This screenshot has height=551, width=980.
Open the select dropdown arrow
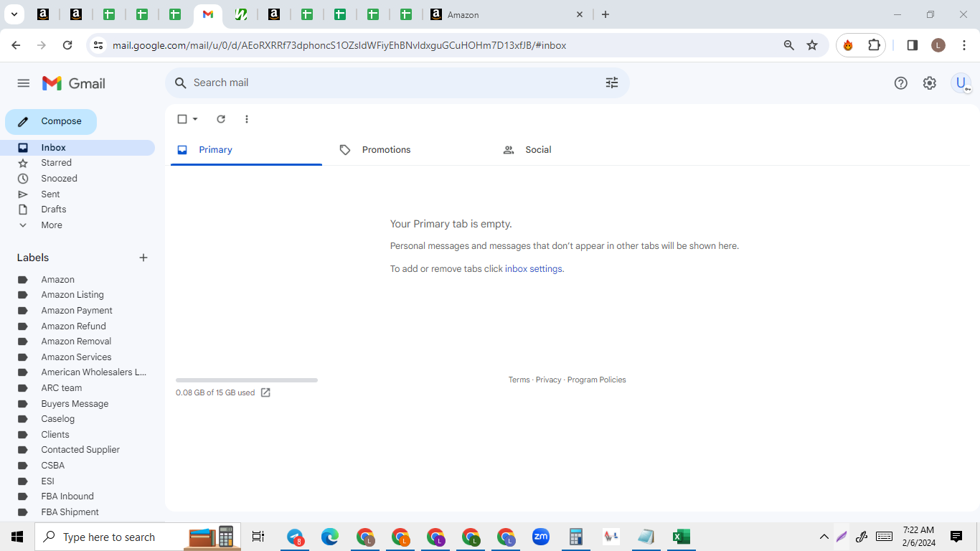click(195, 119)
